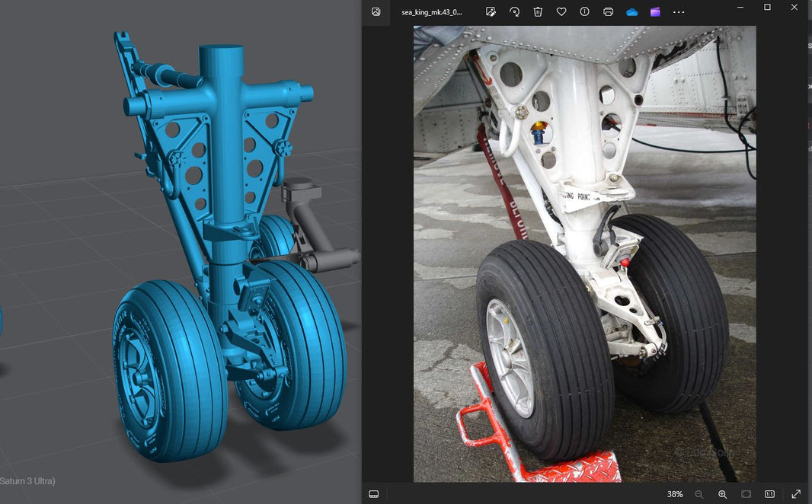Fit the image to the window

click(x=745, y=494)
